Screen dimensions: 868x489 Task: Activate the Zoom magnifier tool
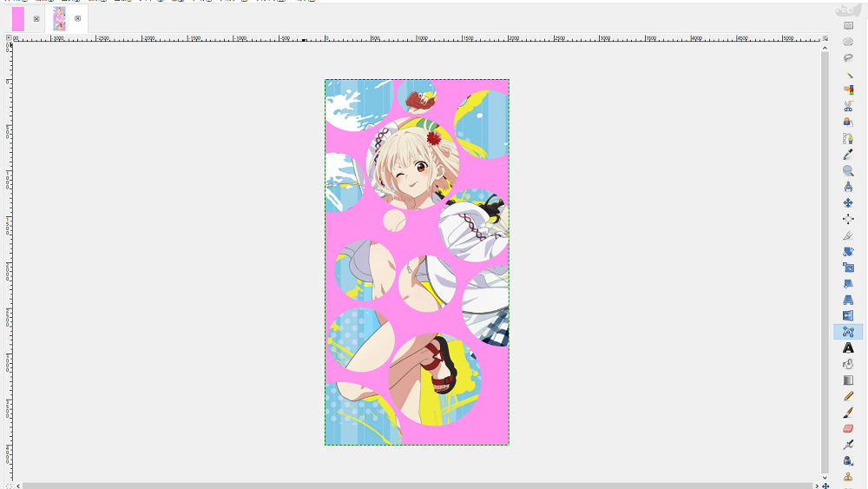848,170
